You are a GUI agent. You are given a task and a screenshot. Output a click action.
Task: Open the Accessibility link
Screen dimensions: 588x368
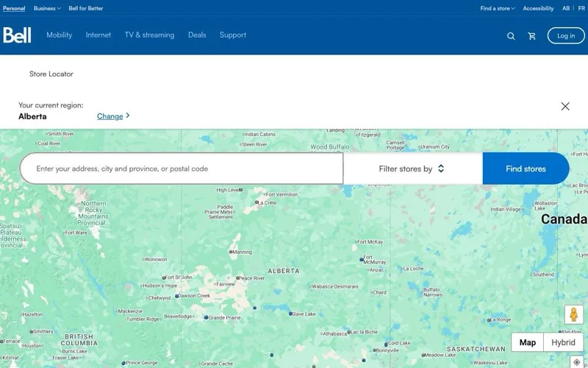point(538,8)
